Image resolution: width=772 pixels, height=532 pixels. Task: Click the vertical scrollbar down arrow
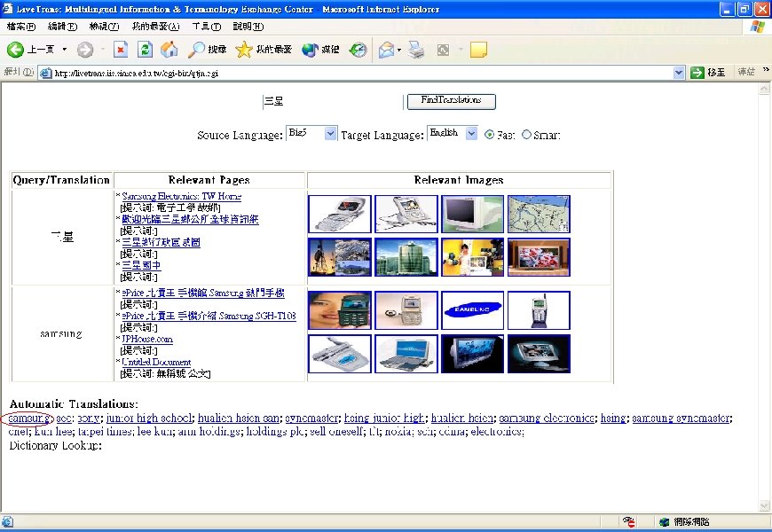coord(764,506)
